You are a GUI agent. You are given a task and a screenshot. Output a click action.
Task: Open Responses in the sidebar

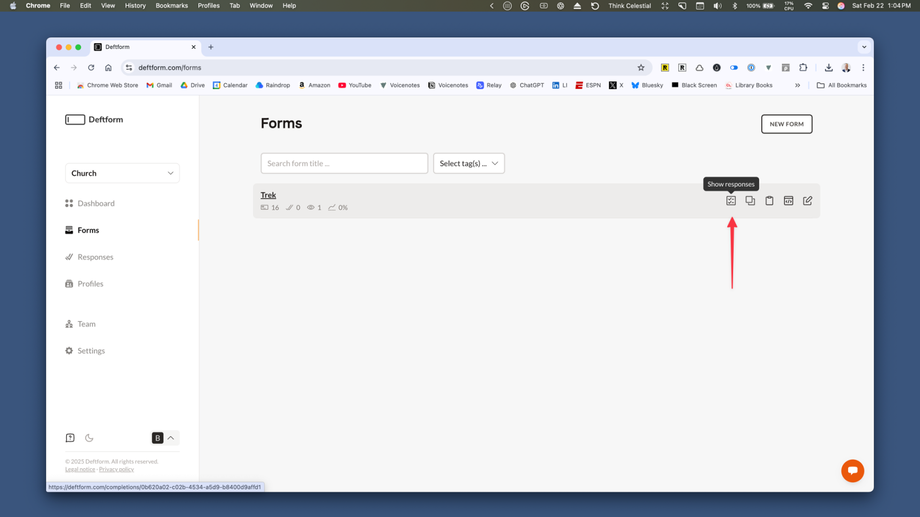click(89, 257)
